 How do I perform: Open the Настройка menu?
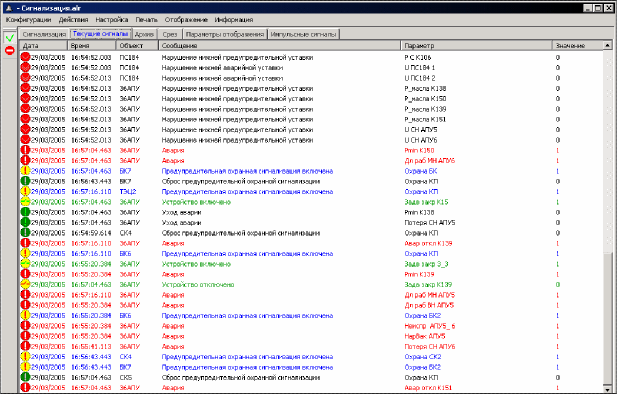tap(112, 20)
